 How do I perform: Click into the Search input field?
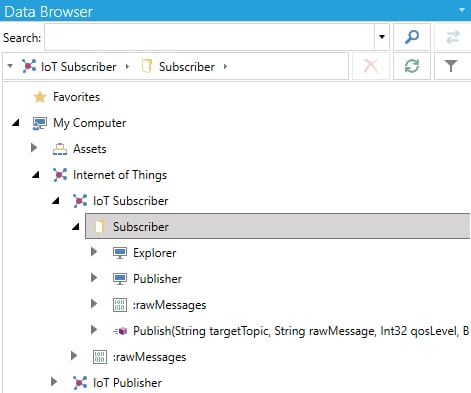tap(210, 37)
